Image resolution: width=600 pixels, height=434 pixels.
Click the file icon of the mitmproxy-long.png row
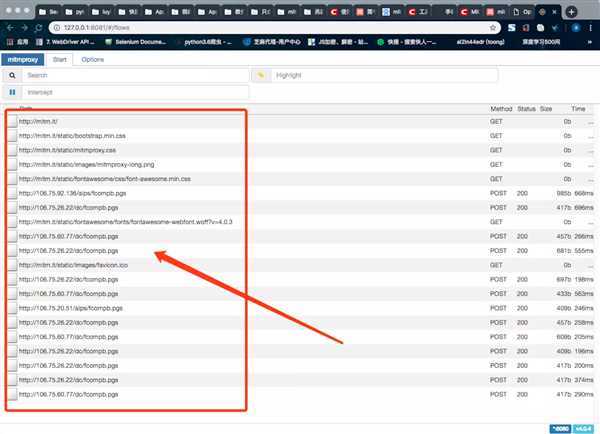click(12, 165)
